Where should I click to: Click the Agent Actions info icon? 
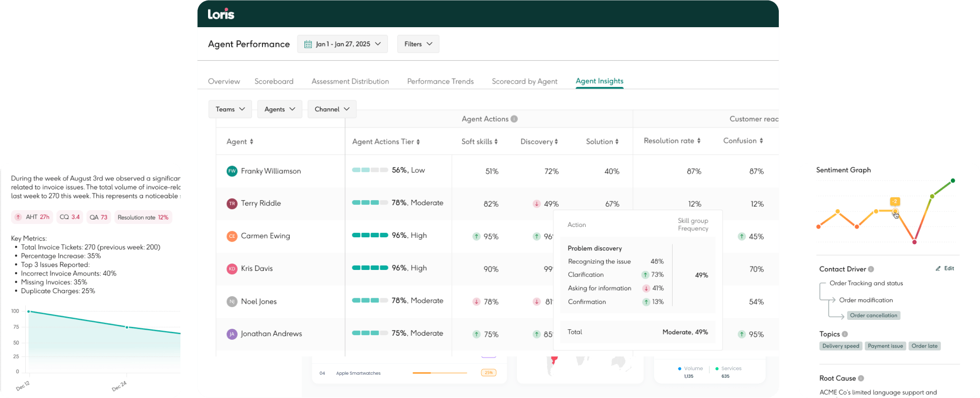click(x=514, y=119)
